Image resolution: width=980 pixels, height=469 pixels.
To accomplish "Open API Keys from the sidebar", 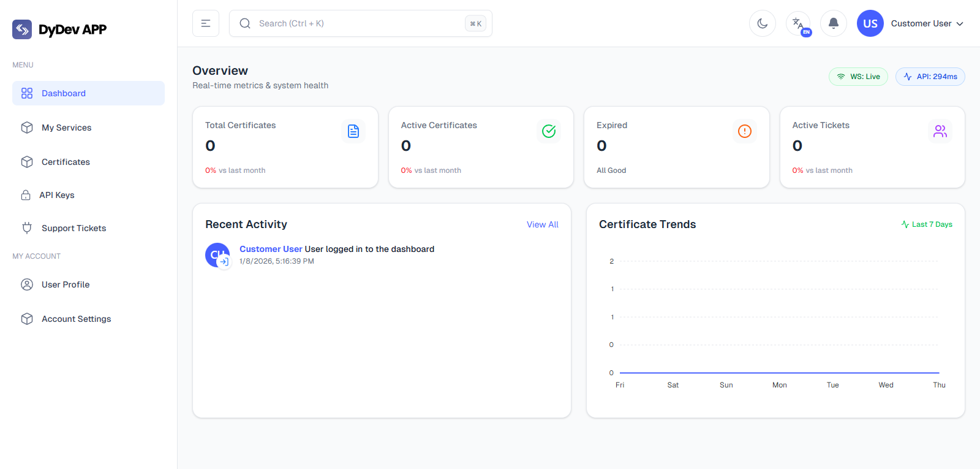I will pos(56,195).
